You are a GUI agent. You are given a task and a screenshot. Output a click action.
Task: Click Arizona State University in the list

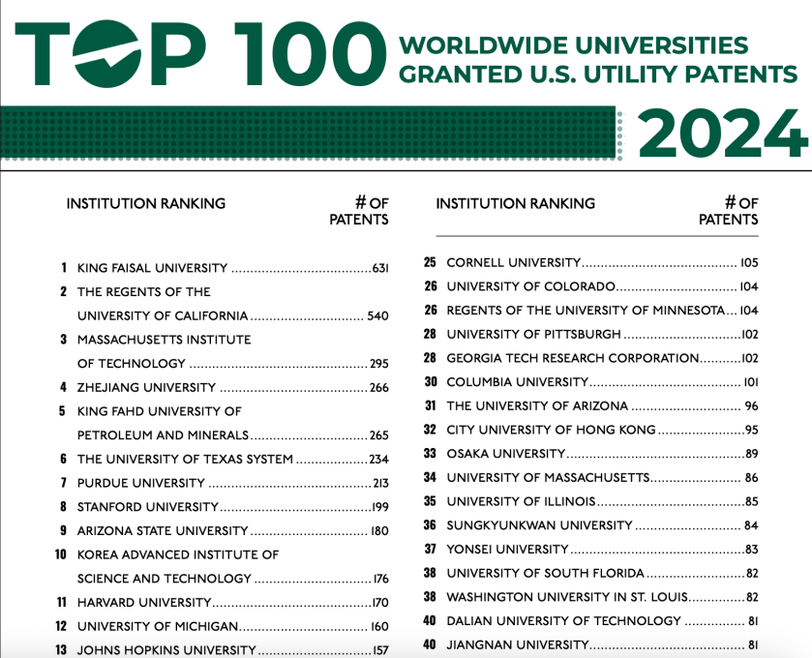(163, 531)
